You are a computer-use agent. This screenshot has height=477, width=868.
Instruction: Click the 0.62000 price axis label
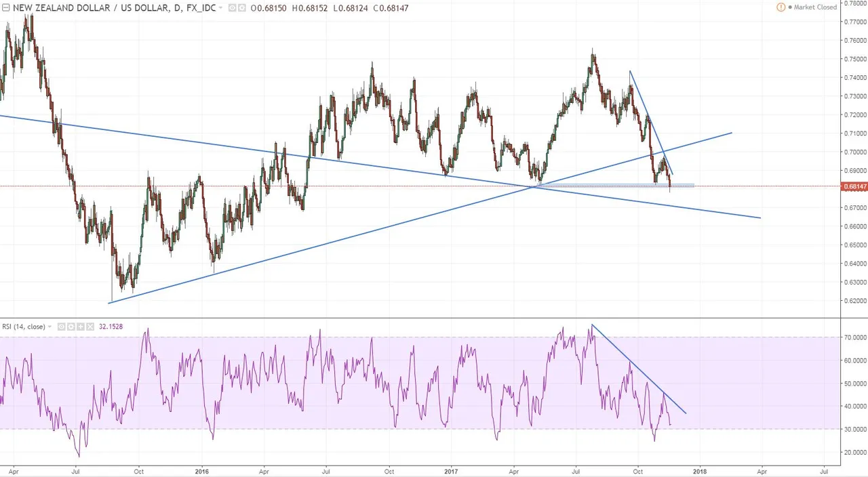pos(854,301)
